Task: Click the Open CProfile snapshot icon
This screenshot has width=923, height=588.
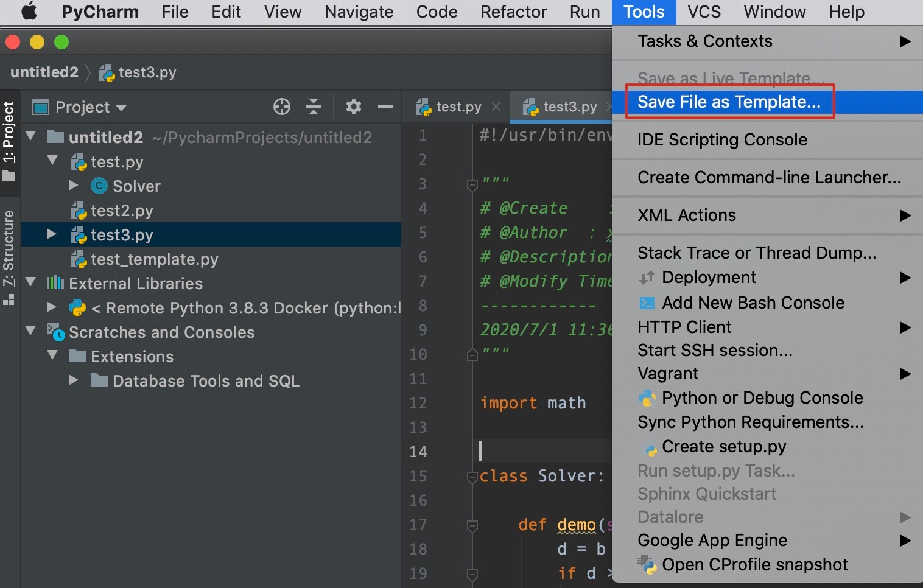Action: click(x=647, y=565)
